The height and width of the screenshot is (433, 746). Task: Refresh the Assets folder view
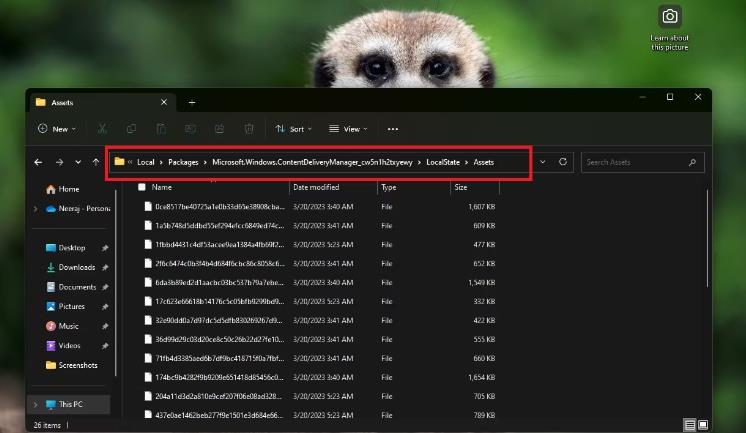point(563,162)
